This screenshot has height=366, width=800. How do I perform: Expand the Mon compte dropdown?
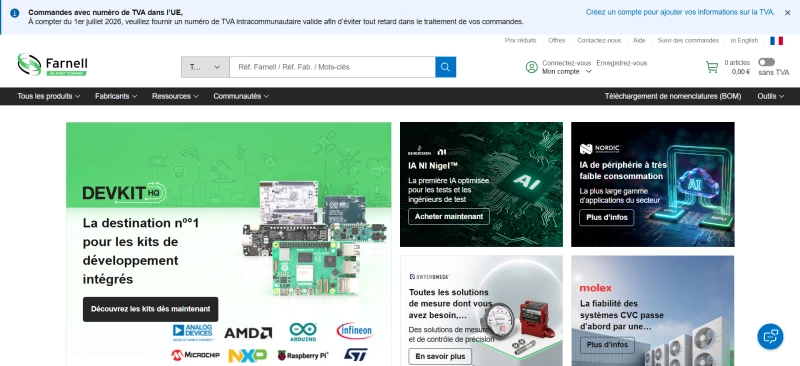point(566,72)
